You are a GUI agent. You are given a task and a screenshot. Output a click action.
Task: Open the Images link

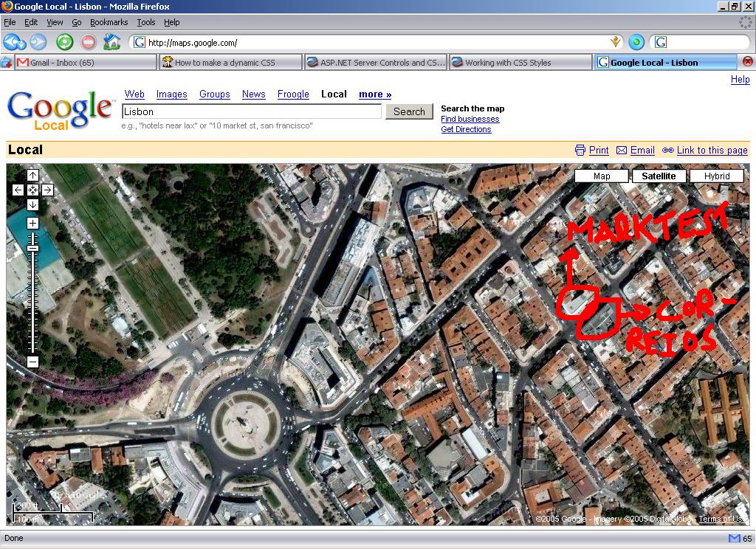171,94
